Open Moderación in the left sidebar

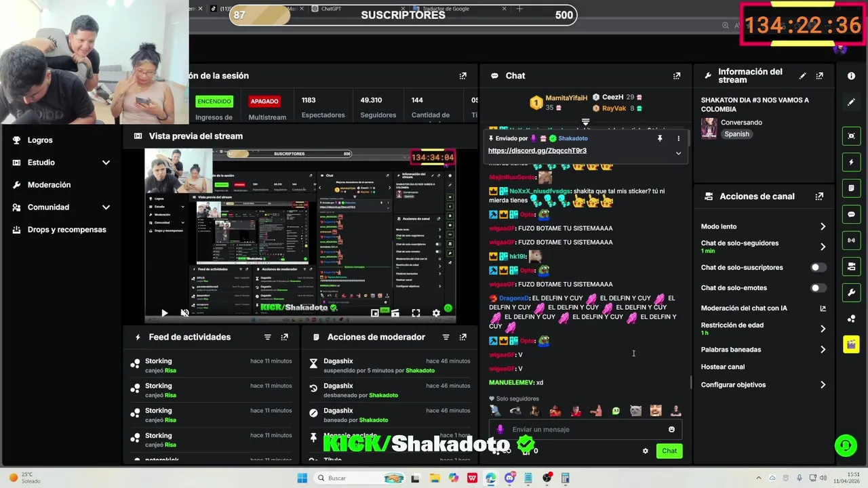pyautogui.click(x=49, y=185)
